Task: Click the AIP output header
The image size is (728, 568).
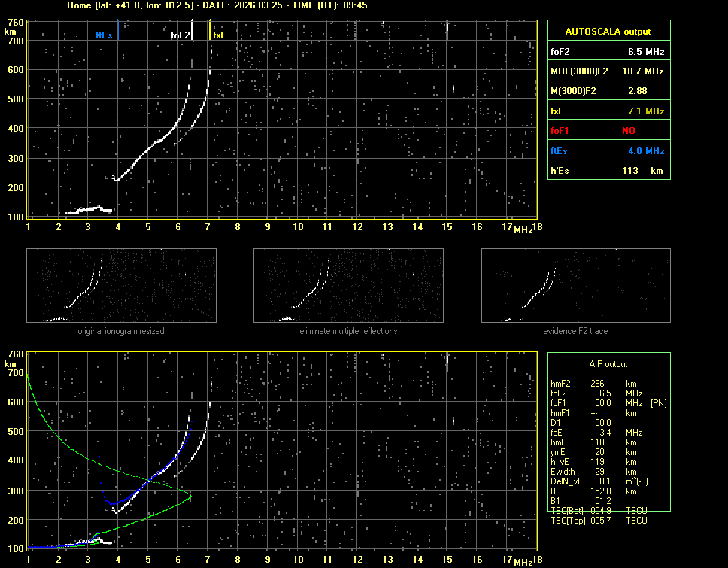Action: (x=608, y=364)
